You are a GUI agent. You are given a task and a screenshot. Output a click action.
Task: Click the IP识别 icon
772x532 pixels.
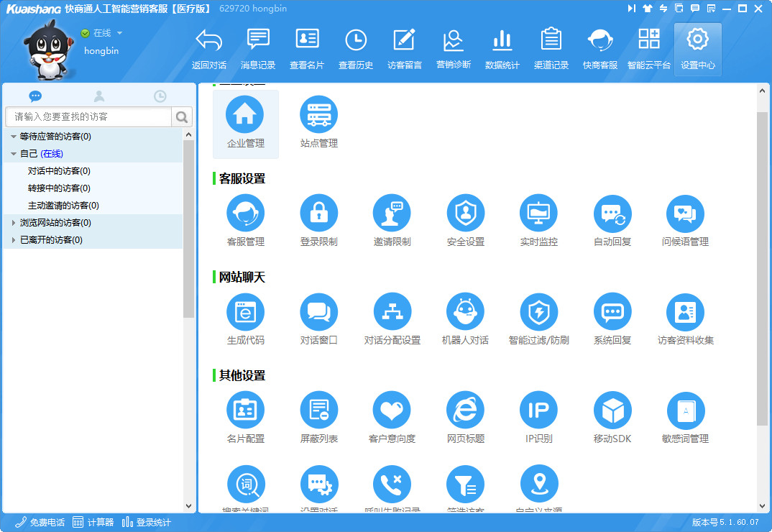(x=538, y=411)
